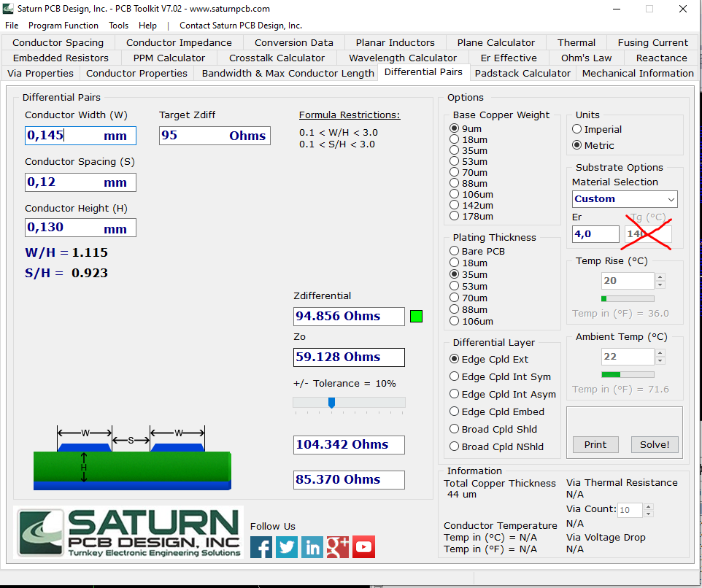Click the Via Count field
The image size is (702, 588).
coord(630,510)
